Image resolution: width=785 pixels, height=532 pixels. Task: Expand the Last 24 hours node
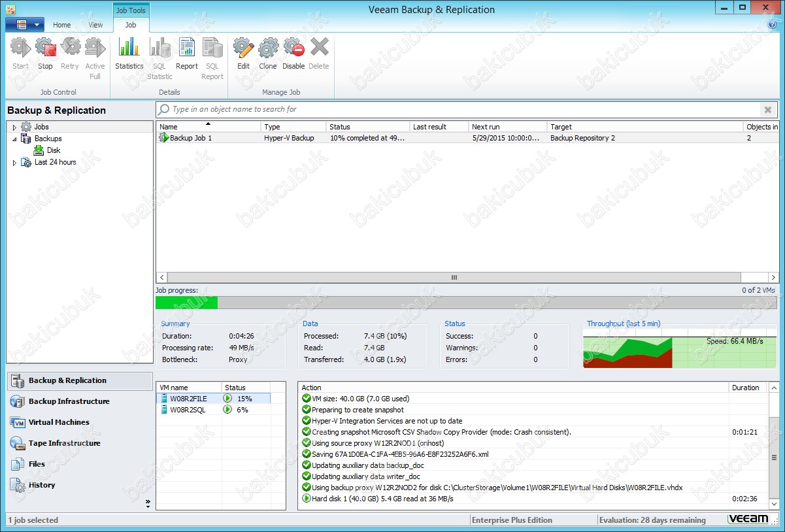point(14,163)
